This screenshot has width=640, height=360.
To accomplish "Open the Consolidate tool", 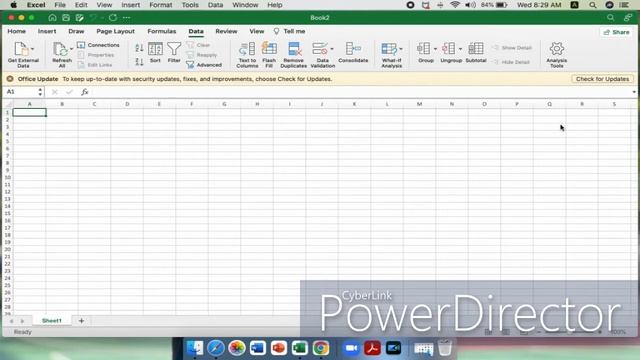I will 353,52.
